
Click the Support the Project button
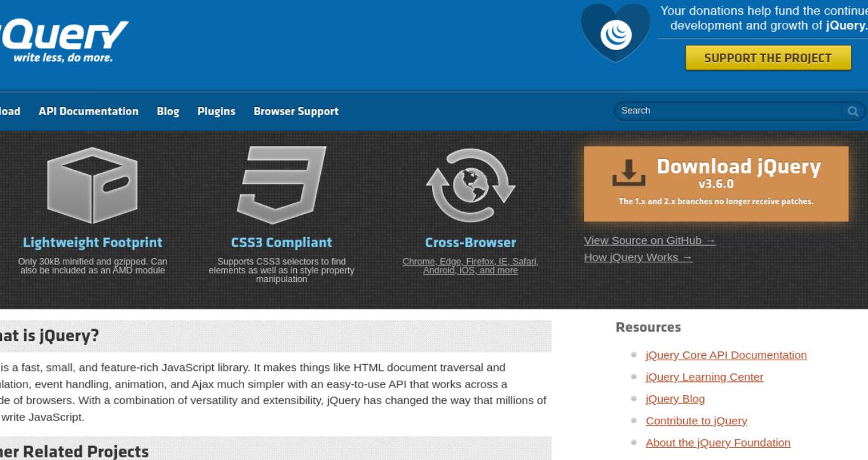click(x=768, y=58)
